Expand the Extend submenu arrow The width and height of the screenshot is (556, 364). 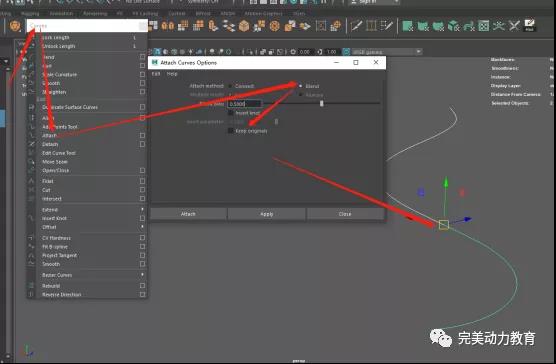click(x=142, y=209)
